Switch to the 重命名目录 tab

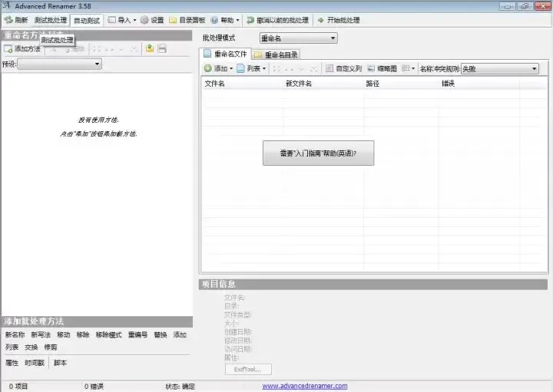276,54
